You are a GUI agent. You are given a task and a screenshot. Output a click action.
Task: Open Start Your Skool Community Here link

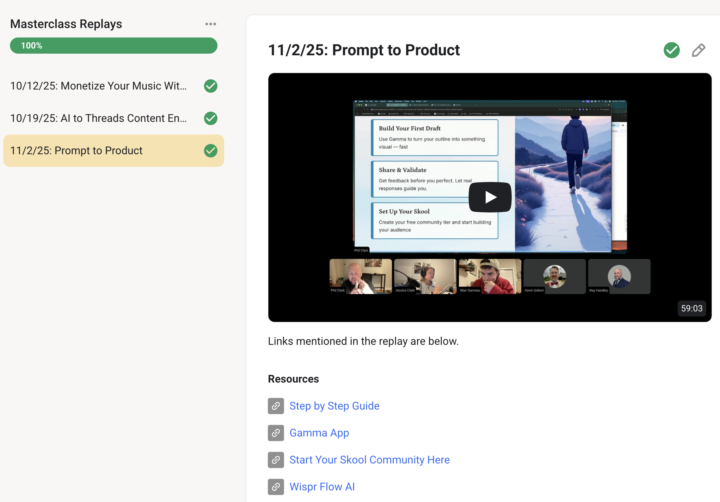pyautogui.click(x=370, y=460)
